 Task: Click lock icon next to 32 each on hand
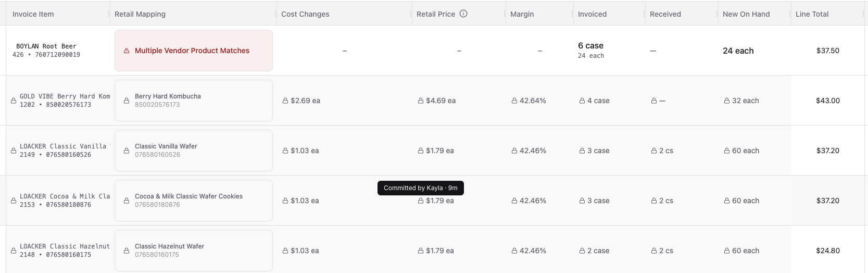727,101
